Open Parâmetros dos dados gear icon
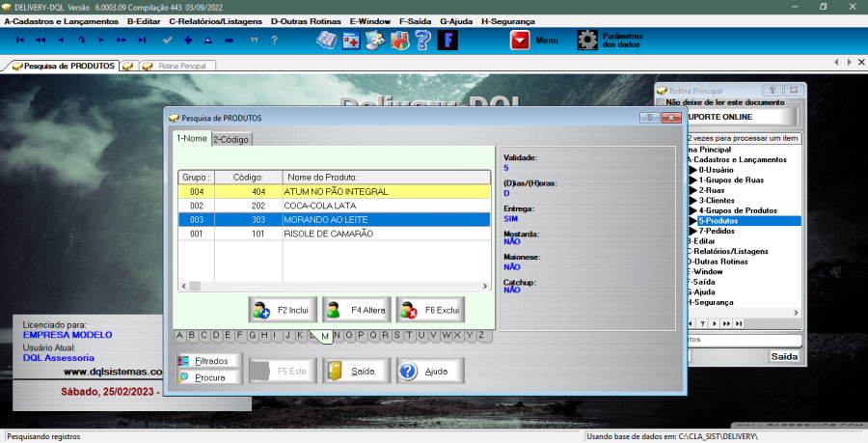 pyautogui.click(x=587, y=41)
